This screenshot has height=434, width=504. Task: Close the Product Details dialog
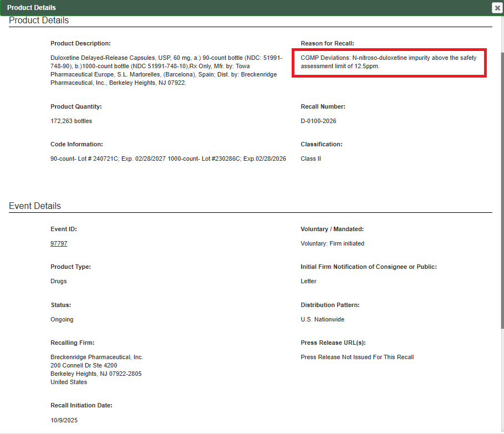[497, 8]
